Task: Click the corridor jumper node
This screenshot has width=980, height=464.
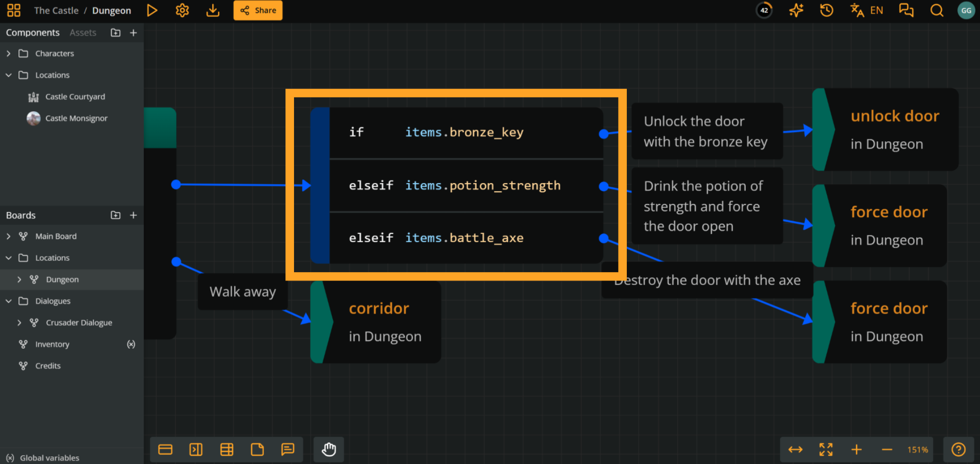Action: (x=376, y=322)
